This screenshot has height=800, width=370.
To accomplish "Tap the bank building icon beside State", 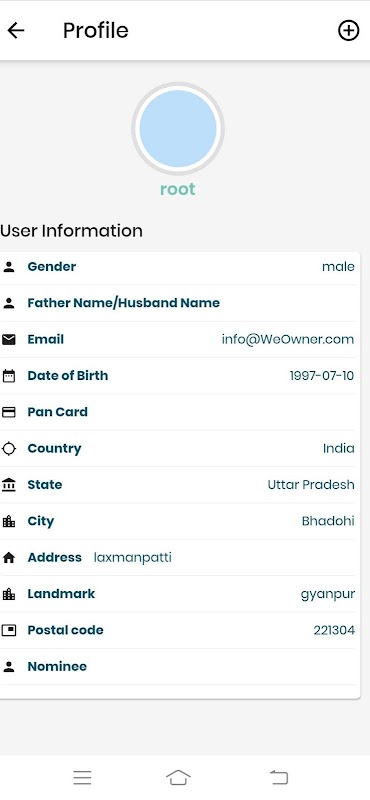I will coord(9,485).
